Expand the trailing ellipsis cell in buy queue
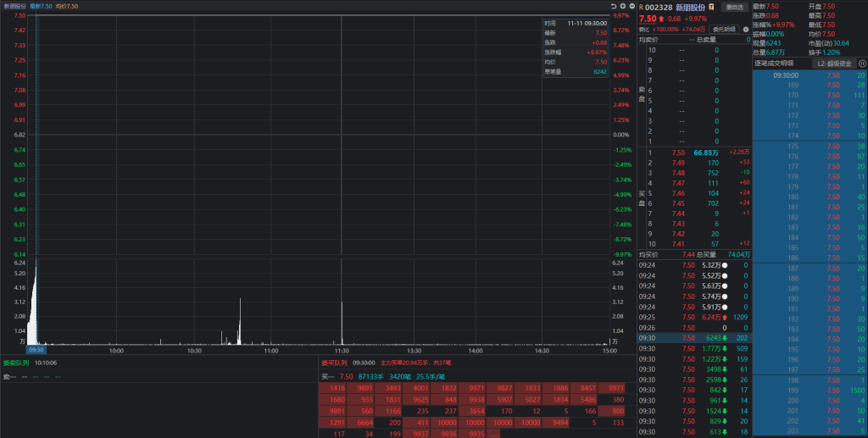Viewport: 868px width, 438px height. click(493, 434)
